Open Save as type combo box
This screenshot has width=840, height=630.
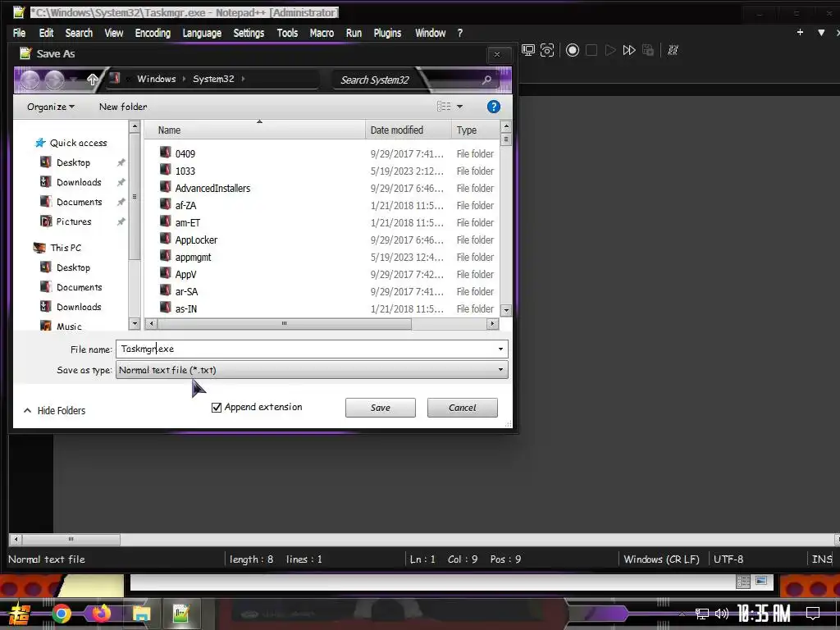point(312,370)
